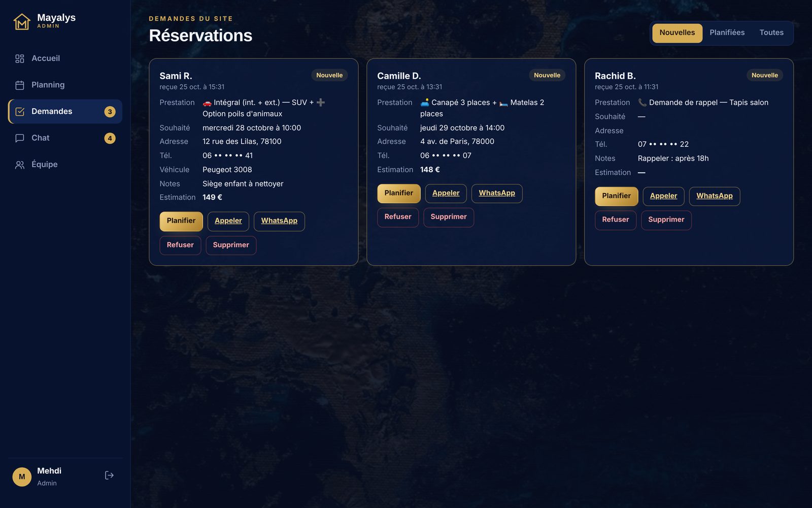Refuse Rachid B.'s request
The image size is (812, 508).
pyautogui.click(x=616, y=220)
